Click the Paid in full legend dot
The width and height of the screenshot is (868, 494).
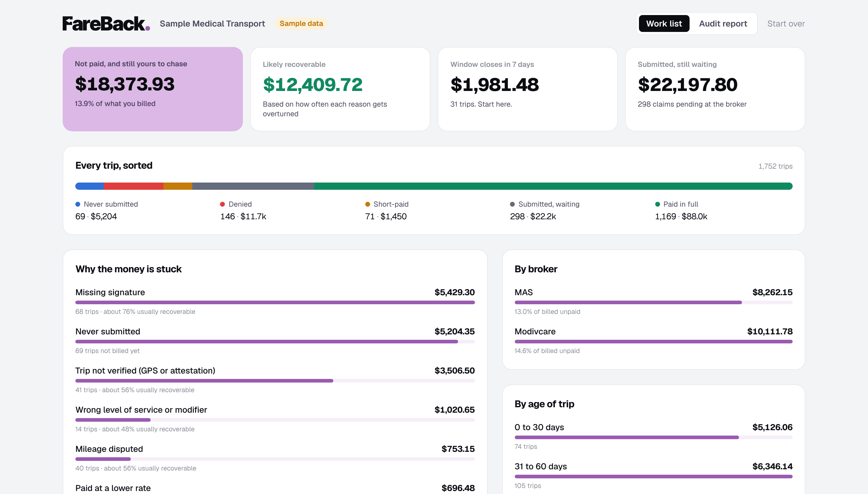[657, 204]
